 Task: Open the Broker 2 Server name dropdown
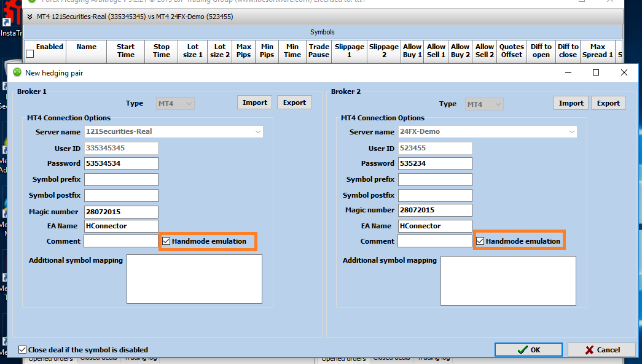(x=571, y=131)
